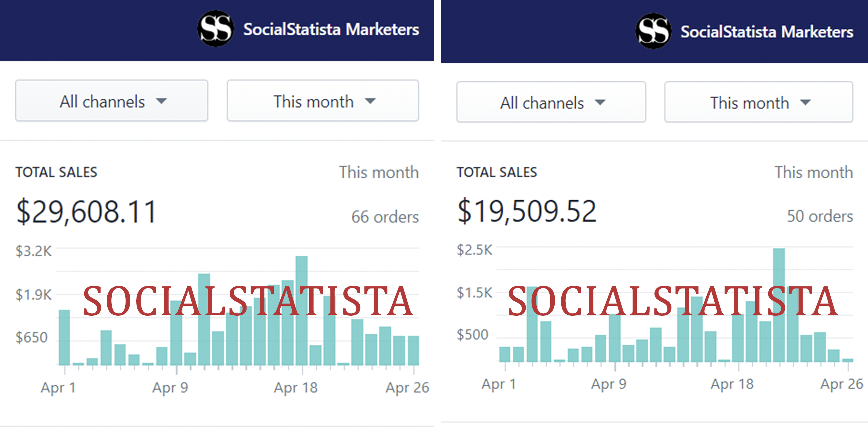Click SocialStatista Marketers title above the 66-orders dashboard
The height and width of the screenshot is (434, 868).
pyautogui.click(x=331, y=29)
